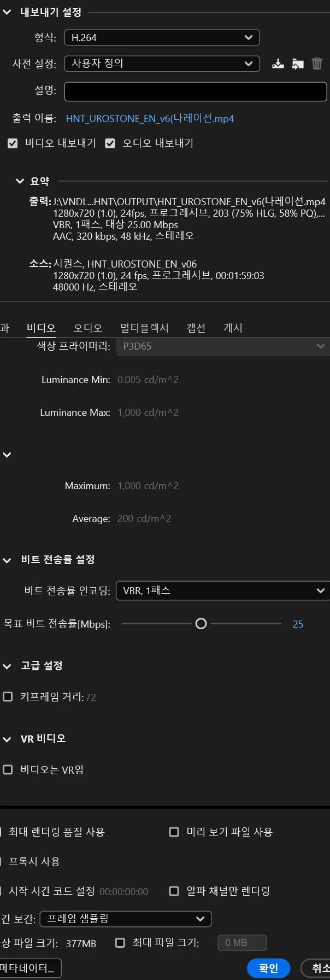Click the save preset icon
This screenshot has width=330, height=980.
(278, 63)
